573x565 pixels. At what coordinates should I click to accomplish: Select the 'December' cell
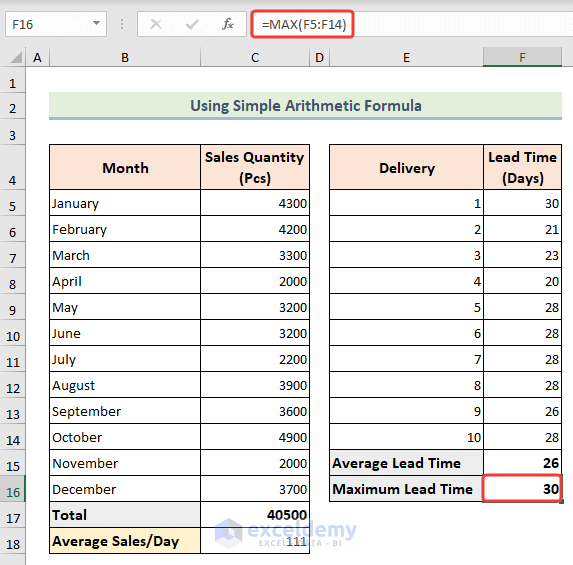point(125,489)
